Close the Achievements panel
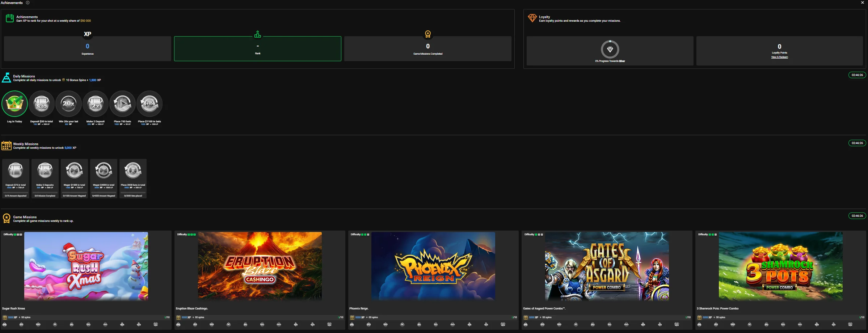The height and width of the screenshot is (333, 868). coord(863,3)
